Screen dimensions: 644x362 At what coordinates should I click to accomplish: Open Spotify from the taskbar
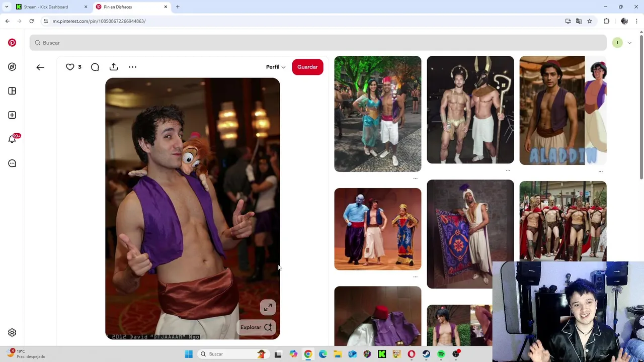coord(441,354)
